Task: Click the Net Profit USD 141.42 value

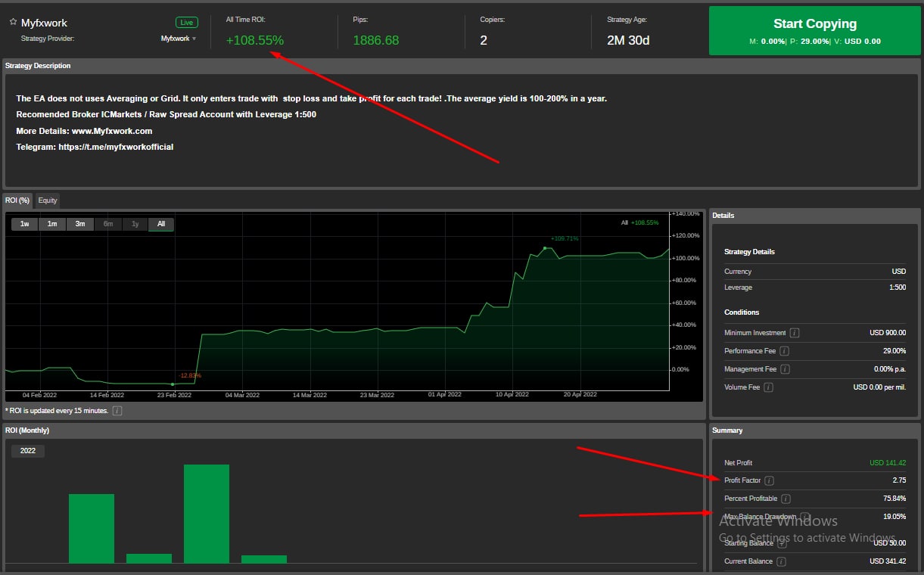Action: [x=887, y=463]
